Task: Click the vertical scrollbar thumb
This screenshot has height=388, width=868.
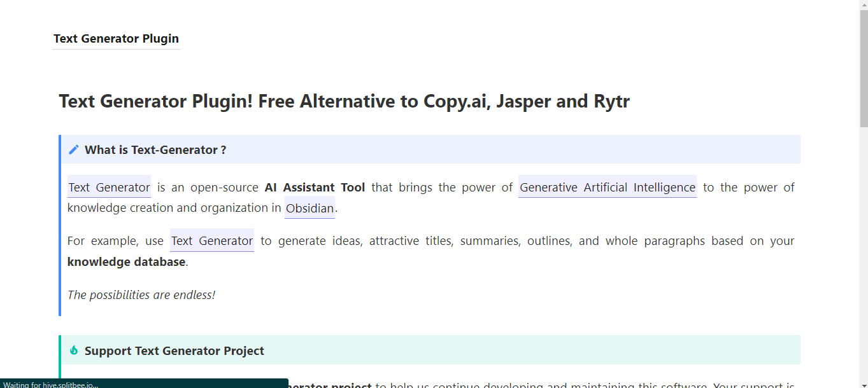Action: tap(864, 69)
